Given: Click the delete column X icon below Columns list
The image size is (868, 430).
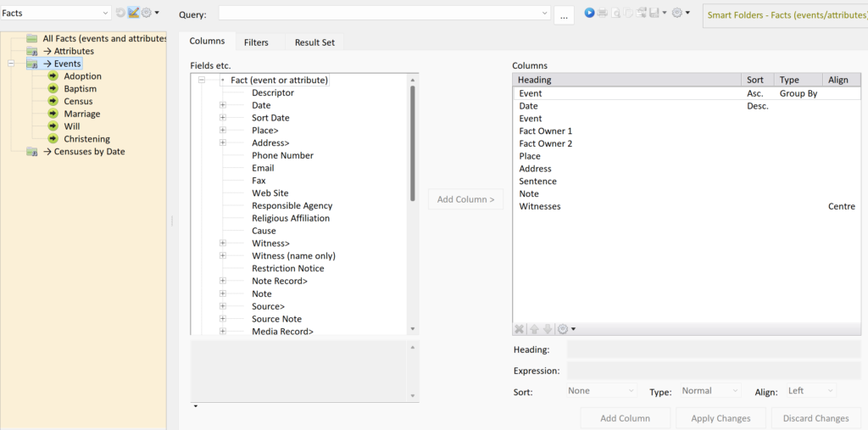Looking at the screenshot, I should pos(519,329).
